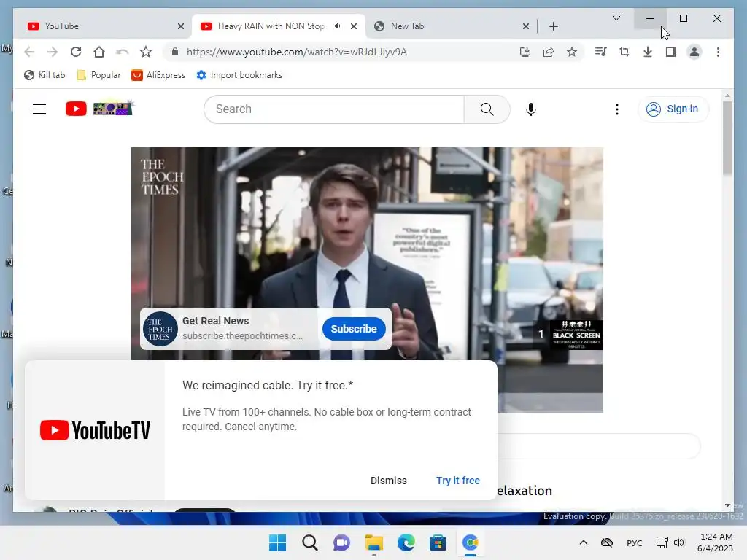Click the padlock site info icon
This screenshot has height=560, width=747.
175,52
